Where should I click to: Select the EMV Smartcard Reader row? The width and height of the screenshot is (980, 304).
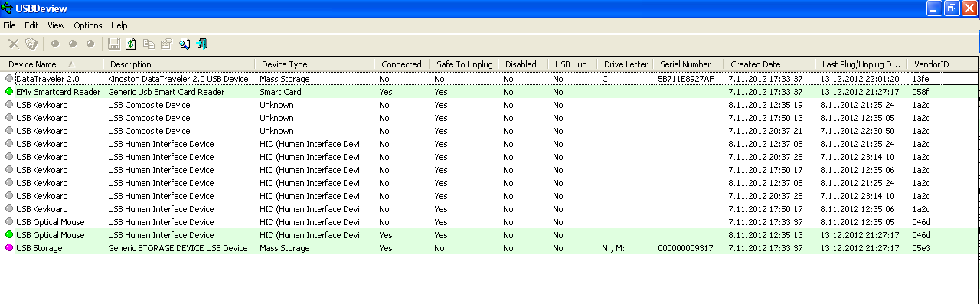pyautogui.click(x=490, y=91)
